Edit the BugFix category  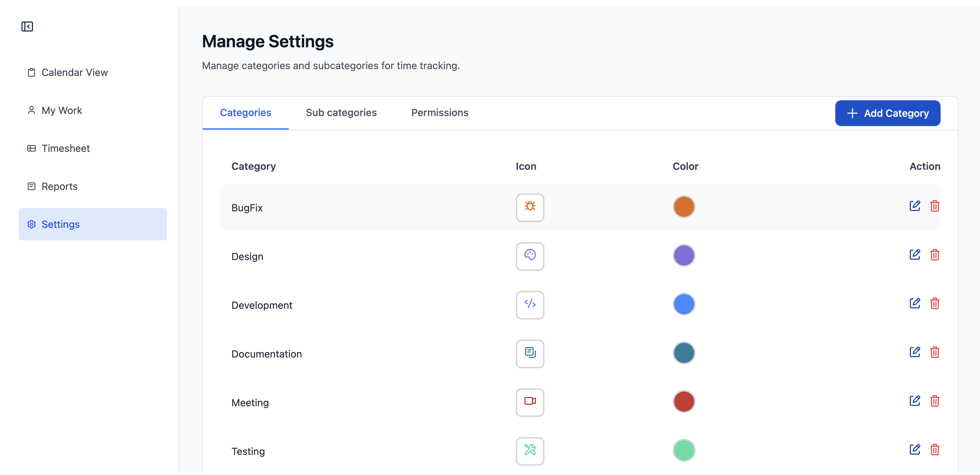[914, 206]
